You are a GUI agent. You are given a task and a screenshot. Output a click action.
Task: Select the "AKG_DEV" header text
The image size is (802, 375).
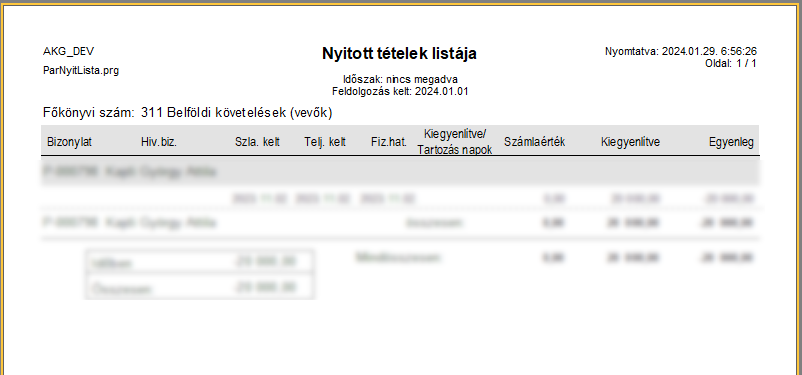point(69,52)
